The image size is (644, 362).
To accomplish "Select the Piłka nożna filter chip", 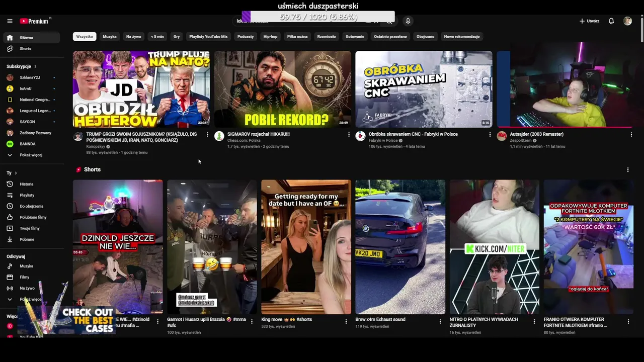I will (x=297, y=37).
